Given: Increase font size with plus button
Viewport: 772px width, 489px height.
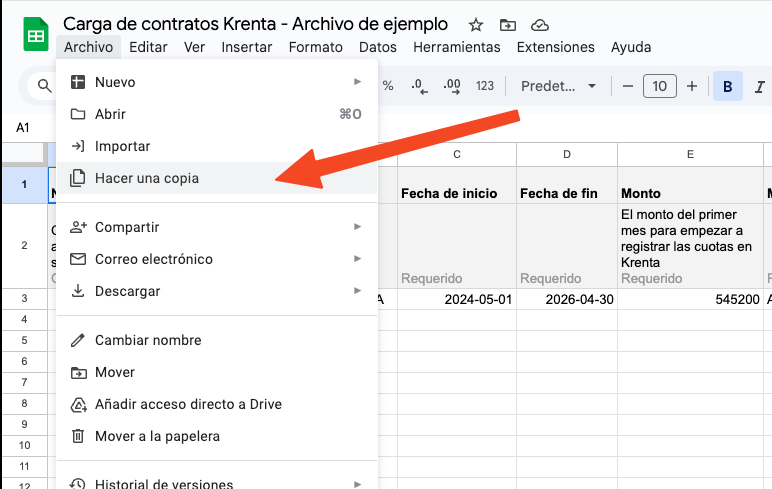Looking at the screenshot, I should [692, 86].
